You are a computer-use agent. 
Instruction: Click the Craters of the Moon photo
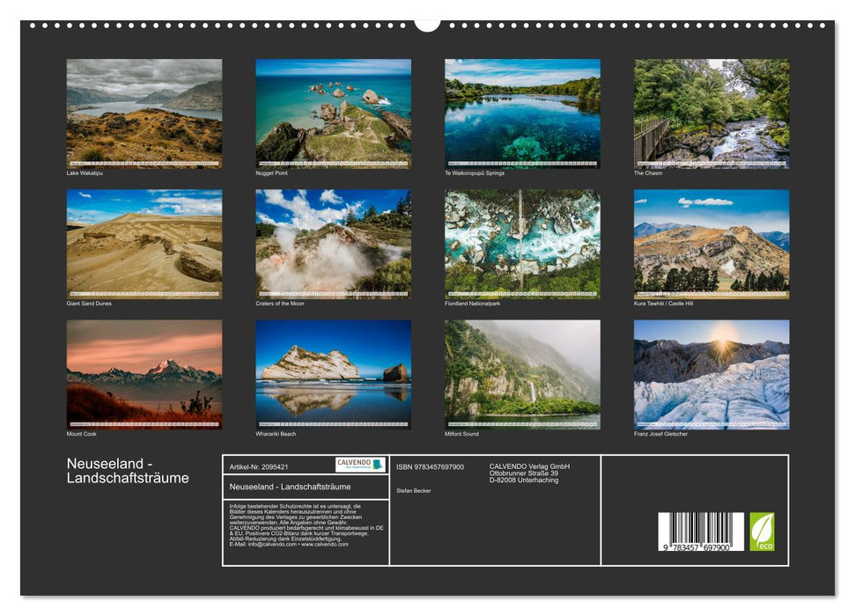pyautogui.click(x=333, y=239)
